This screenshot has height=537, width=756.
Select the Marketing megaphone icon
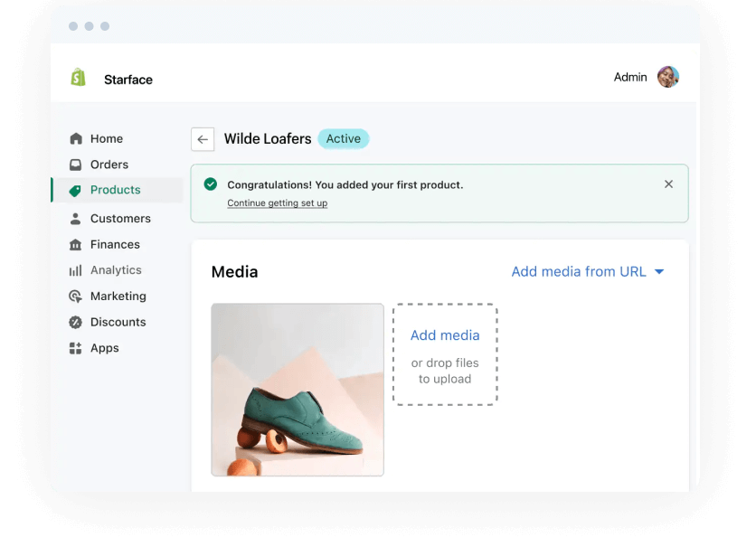click(x=76, y=296)
